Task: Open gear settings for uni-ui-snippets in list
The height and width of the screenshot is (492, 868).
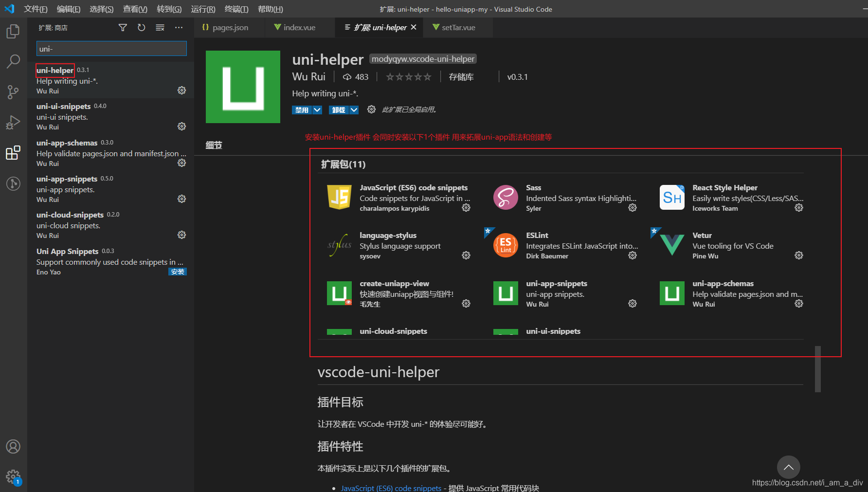Action: (181, 127)
